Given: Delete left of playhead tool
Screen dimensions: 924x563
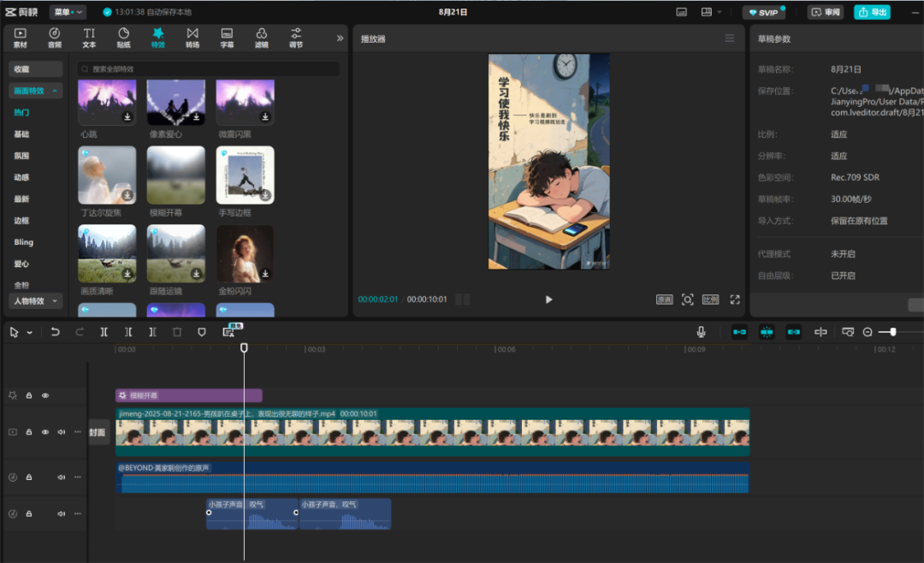Looking at the screenshot, I should pyautogui.click(x=127, y=332).
